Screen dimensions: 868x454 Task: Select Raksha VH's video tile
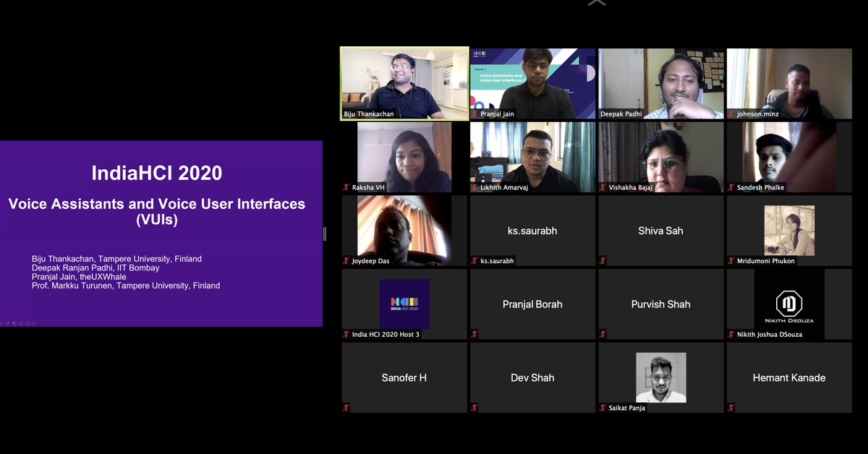(404, 157)
